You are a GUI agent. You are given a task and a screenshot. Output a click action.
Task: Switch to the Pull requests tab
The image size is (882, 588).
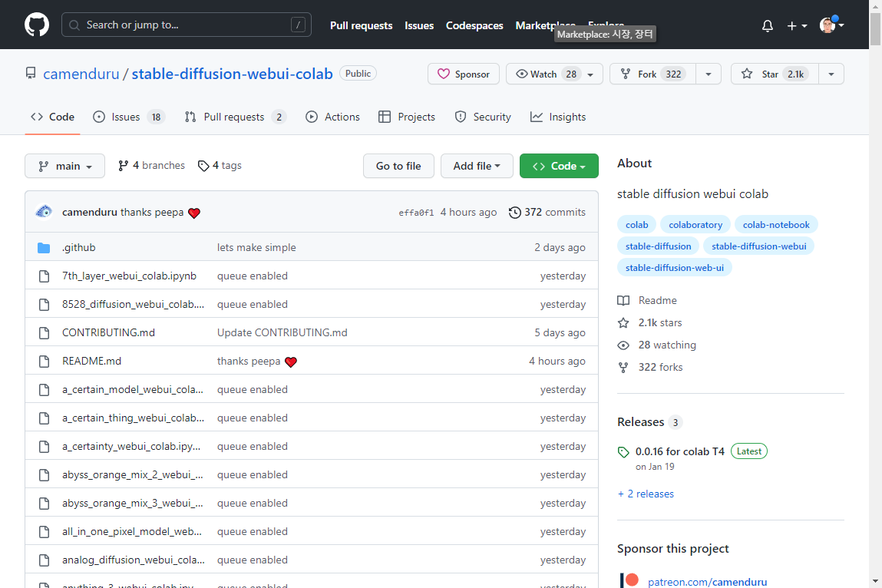[235, 117]
